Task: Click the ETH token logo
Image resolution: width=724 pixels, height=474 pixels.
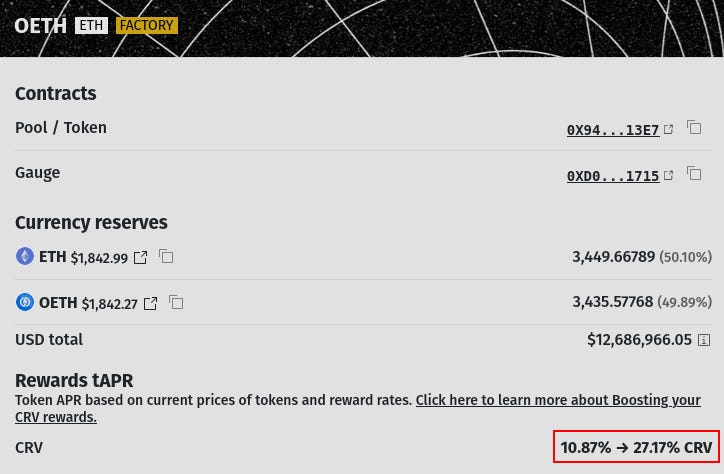Action: 25,257
